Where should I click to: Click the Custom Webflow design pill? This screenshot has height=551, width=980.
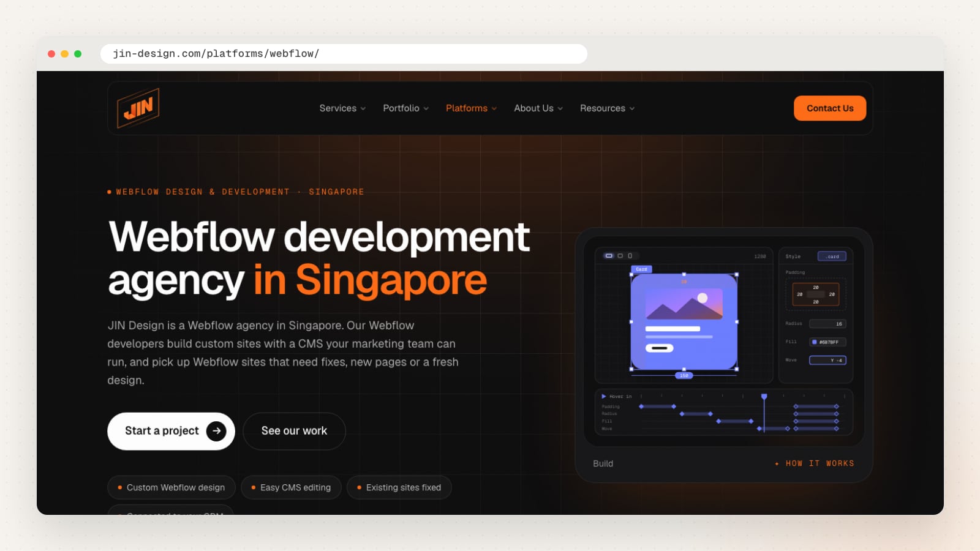pos(171,487)
